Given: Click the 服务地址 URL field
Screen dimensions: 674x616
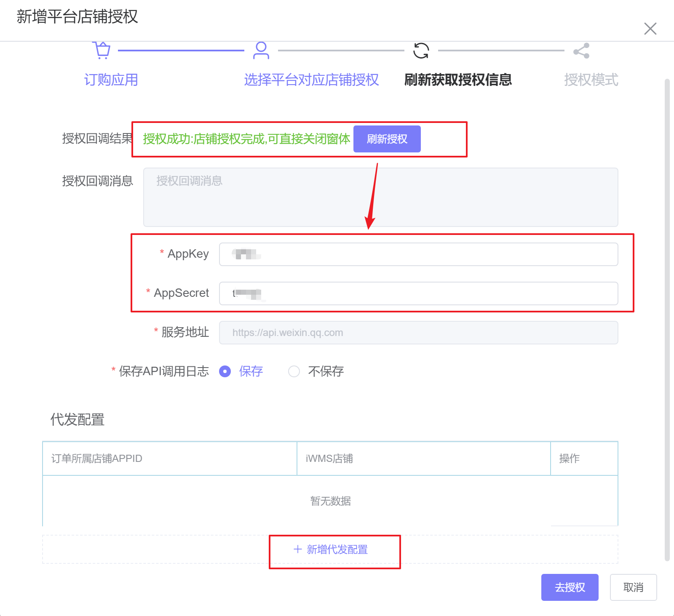Looking at the screenshot, I should click(418, 333).
